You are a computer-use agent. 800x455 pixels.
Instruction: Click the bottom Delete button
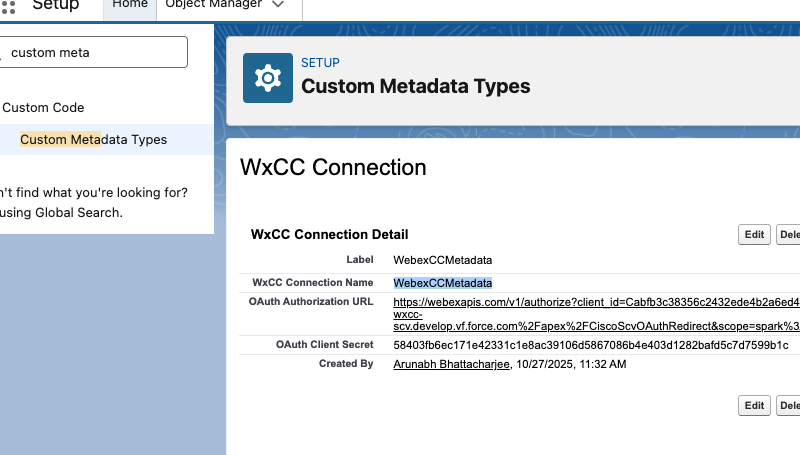(788, 406)
